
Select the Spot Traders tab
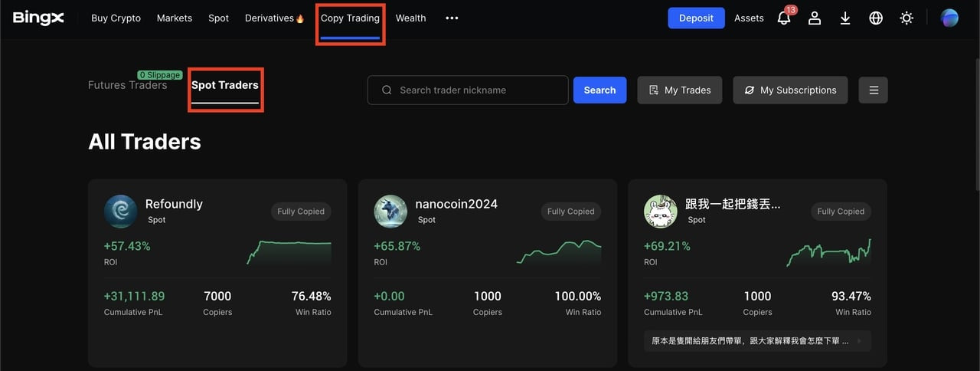(225, 85)
